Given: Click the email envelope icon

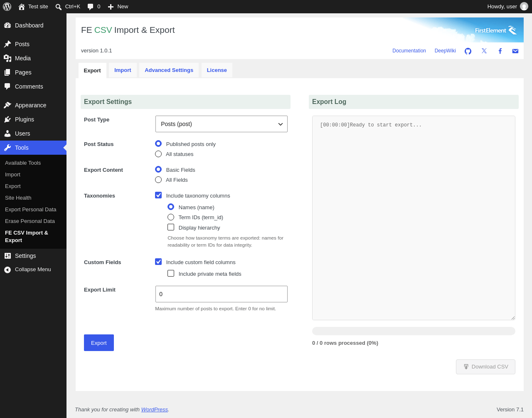Looking at the screenshot, I should coord(515,51).
